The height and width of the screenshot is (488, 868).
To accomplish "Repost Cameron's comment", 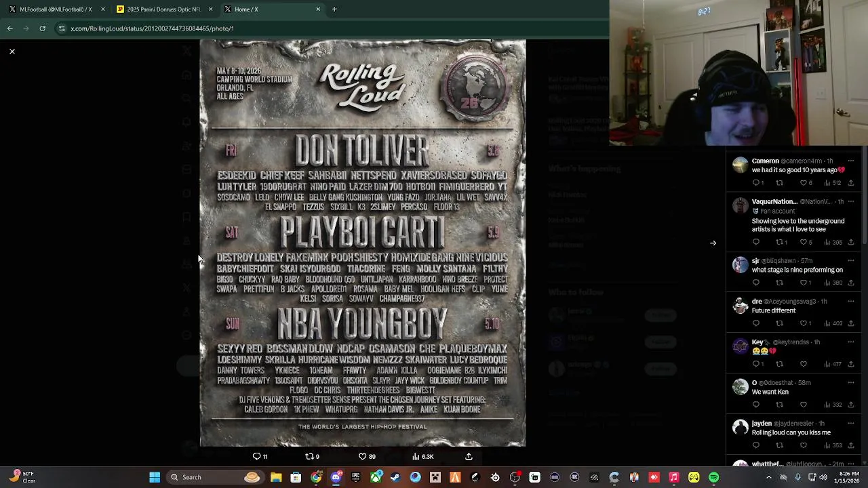I will coord(779,183).
